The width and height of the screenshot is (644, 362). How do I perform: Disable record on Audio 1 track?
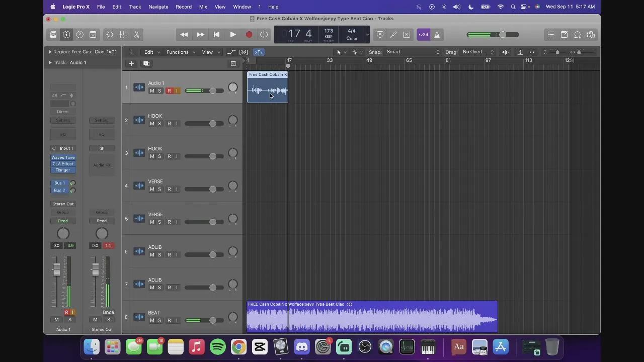169,91
